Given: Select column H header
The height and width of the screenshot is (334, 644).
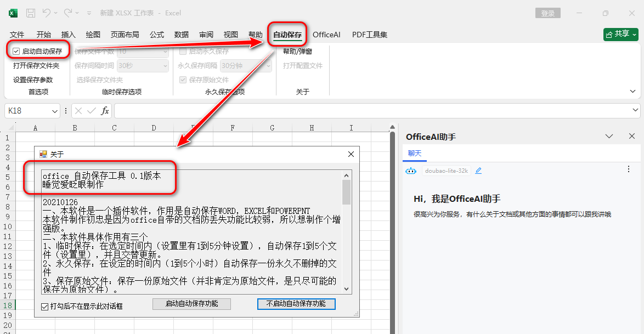Looking at the screenshot, I should (312, 128).
